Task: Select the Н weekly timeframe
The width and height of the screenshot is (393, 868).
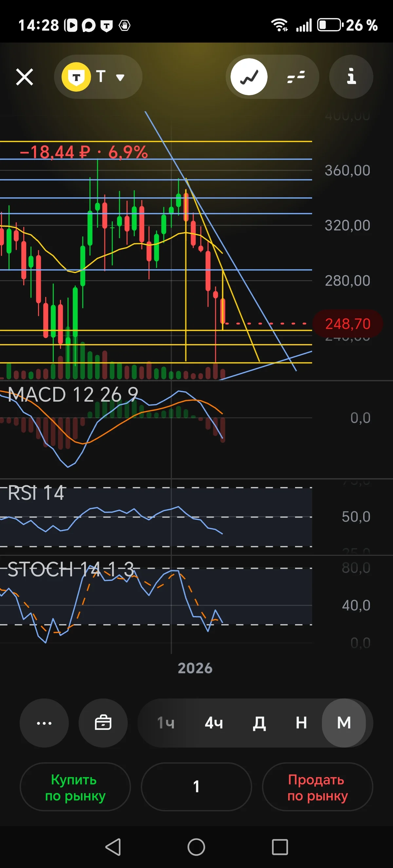Action: coord(301,723)
